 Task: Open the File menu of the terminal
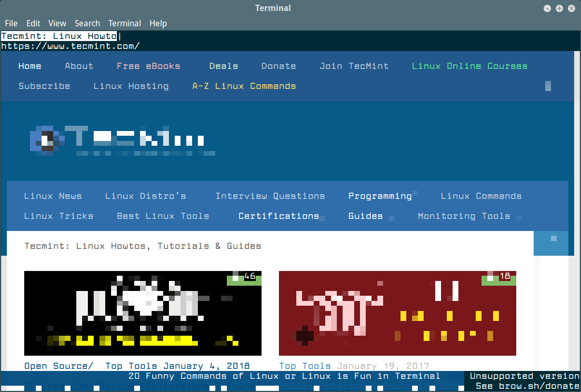click(x=11, y=23)
